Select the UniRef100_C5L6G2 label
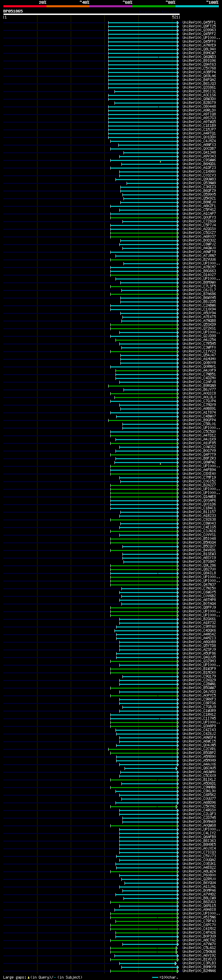 coord(199,948)
